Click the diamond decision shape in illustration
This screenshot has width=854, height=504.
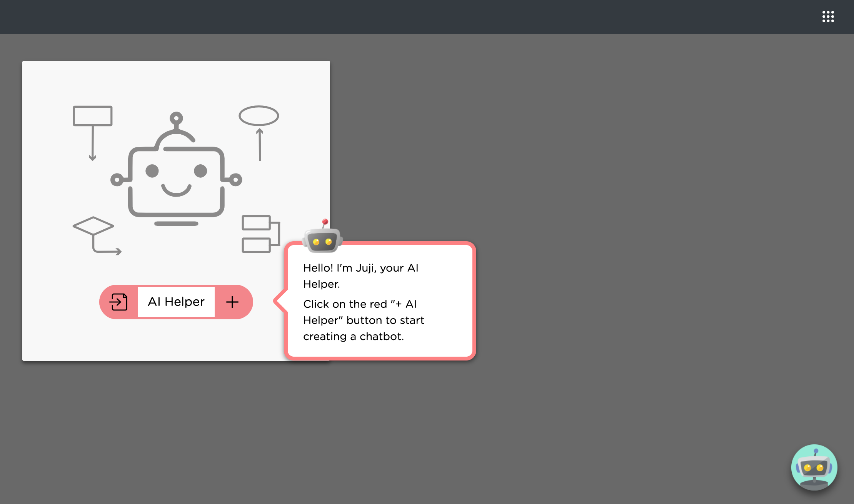(93, 225)
